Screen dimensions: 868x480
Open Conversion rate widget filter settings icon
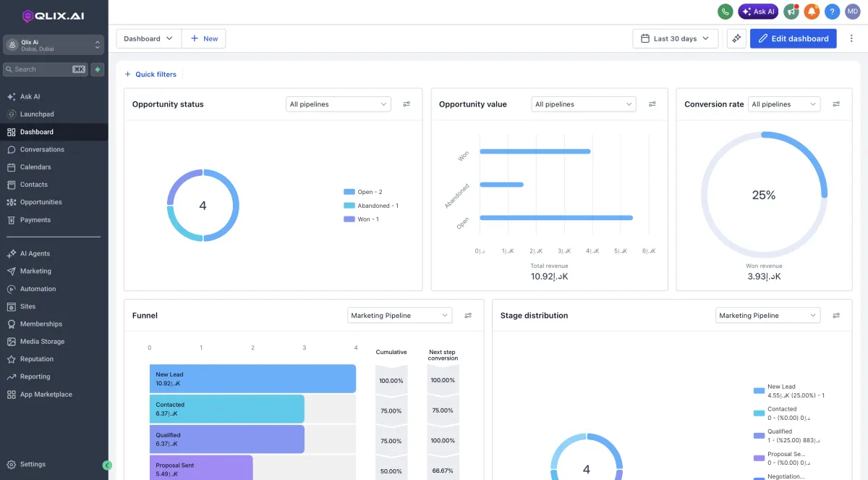point(836,104)
